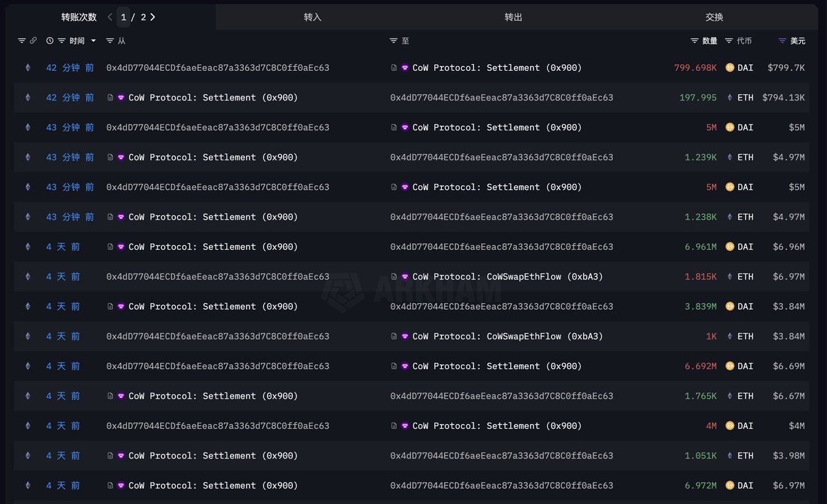The image size is (827, 504).
Task: Click the previous page arrow in pagination
Action: coord(110,17)
